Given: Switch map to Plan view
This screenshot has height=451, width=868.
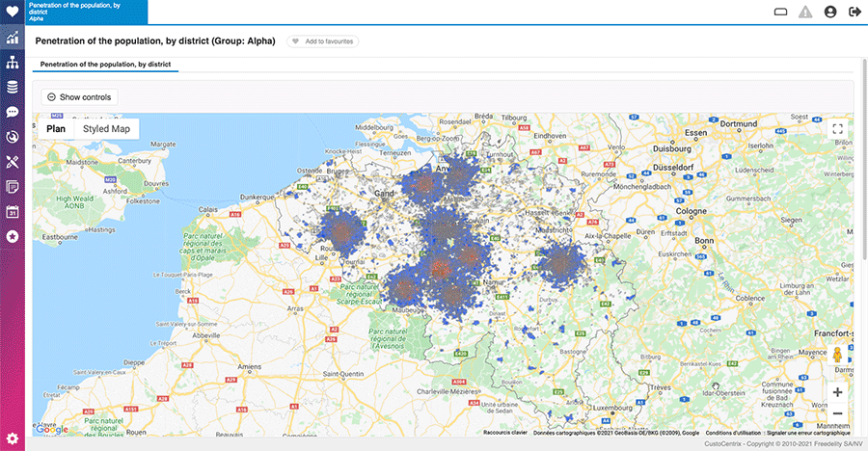Looking at the screenshot, I should [x=56, y=128].
